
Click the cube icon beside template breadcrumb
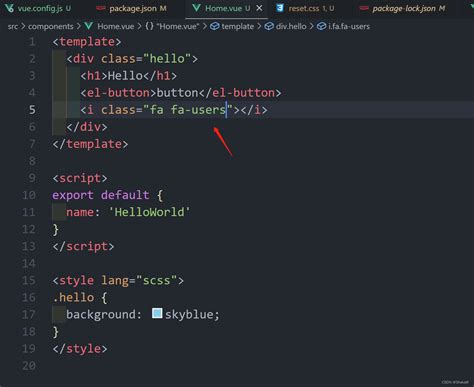coord(215,26)
